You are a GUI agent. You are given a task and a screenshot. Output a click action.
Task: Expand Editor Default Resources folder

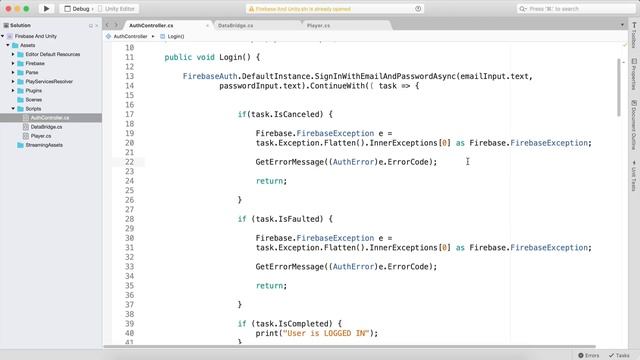[13, 54]
